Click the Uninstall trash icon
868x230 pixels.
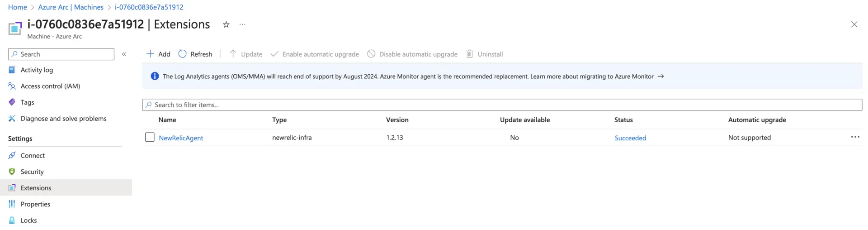coord(470,54)
